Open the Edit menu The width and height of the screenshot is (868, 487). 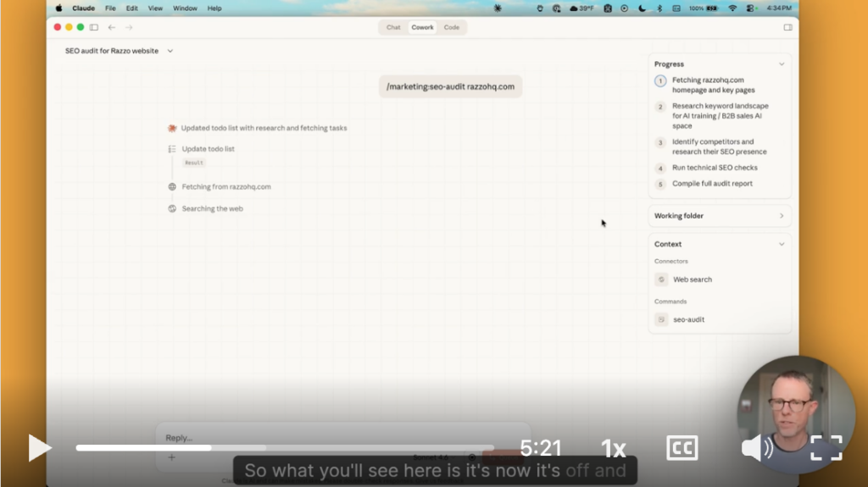(131, 8)
